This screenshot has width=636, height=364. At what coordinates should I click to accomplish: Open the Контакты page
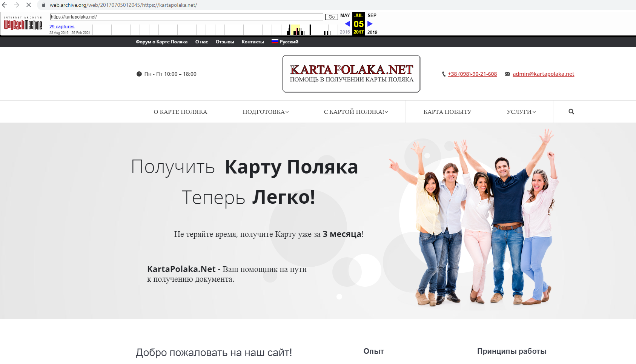click(x=253, y=42)
